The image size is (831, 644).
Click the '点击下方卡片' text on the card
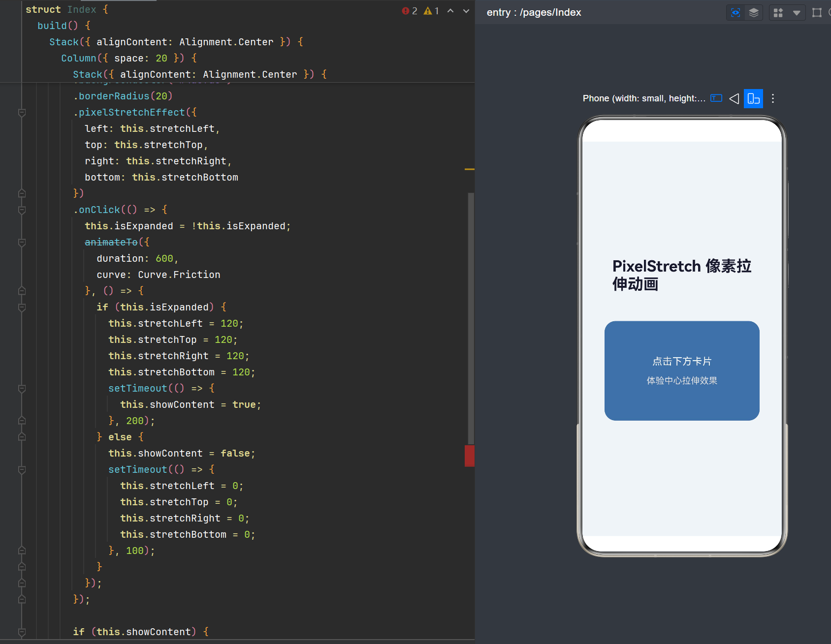[682, 362]
